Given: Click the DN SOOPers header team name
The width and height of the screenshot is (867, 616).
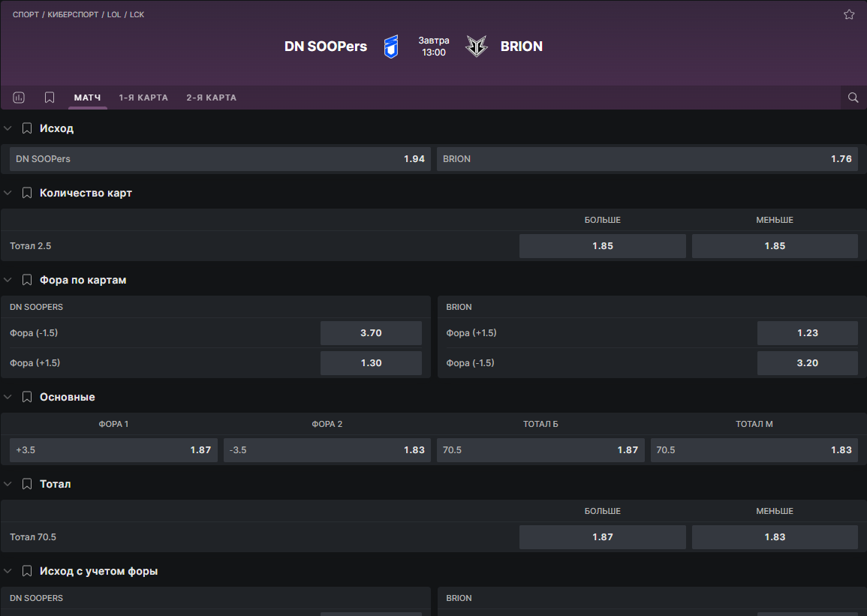Looking at the screenshot, I should (x=326, y=47).
